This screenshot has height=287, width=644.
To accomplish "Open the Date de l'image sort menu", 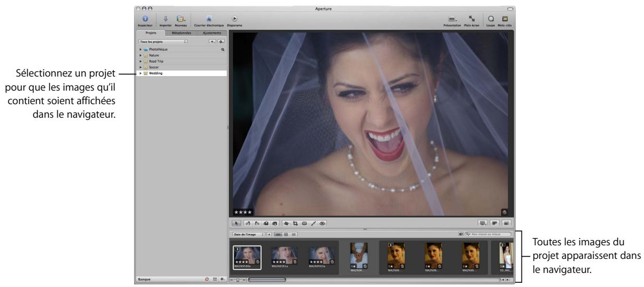I will (248, 235).
